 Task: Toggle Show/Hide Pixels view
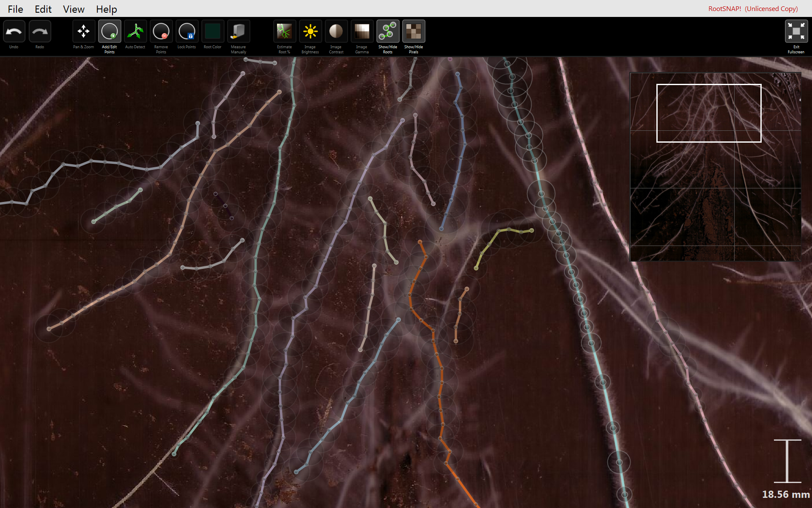pos(414,32)
